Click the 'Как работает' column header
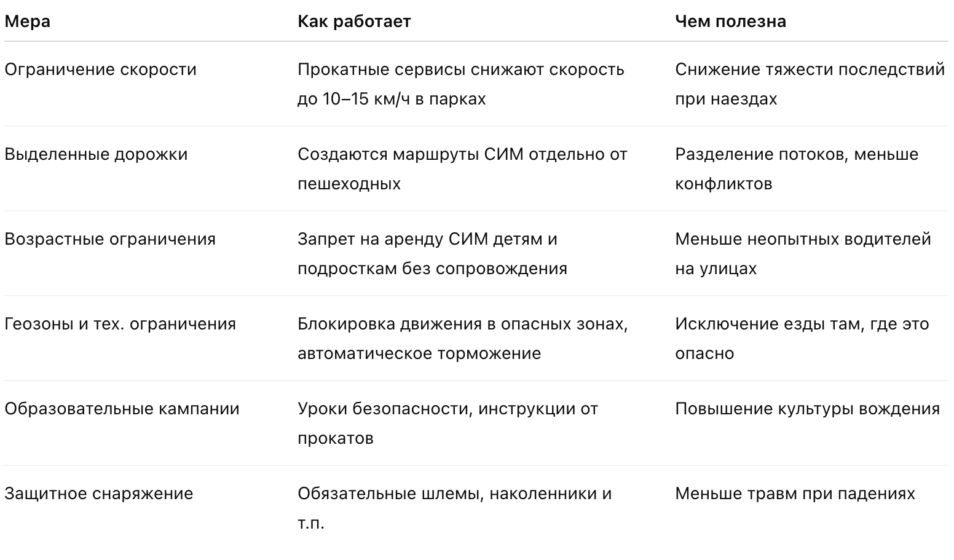The image size is (954, 560). pyautogui.click(x=354, y=22)
